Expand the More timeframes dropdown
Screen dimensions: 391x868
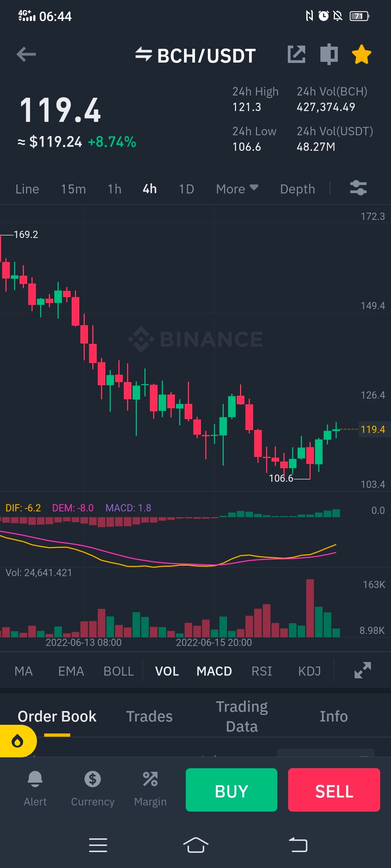coord(237,189)
